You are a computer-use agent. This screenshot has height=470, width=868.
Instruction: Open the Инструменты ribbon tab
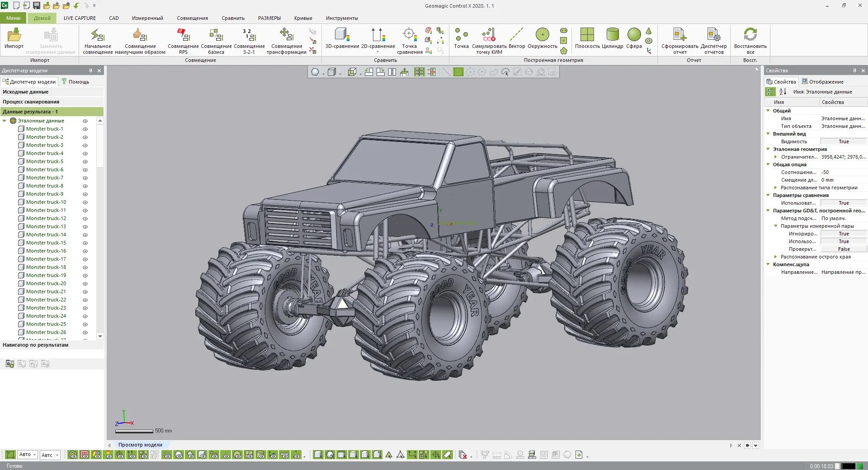tap(342, 18)
